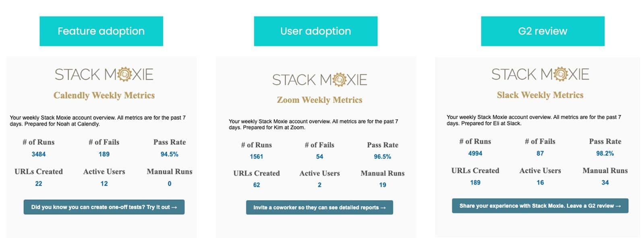
Task: Click the 1561 Runs count in Zoom metrics
Action: pos(256,156)
